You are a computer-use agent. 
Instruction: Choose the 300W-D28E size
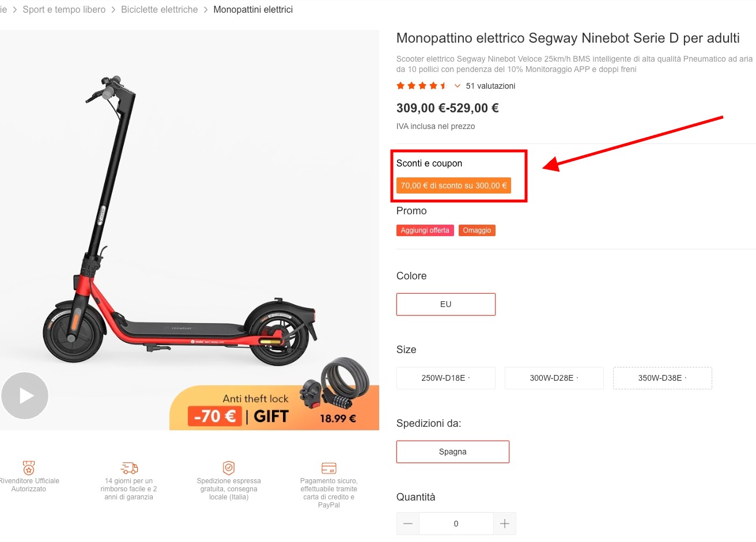[554, 378]
